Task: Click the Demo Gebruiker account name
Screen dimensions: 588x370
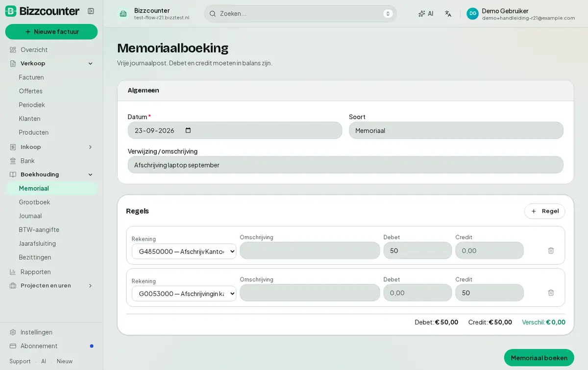Action: [505, 10]
